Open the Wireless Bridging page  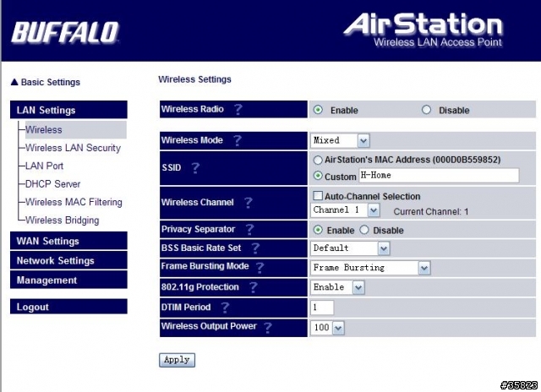tap(63, 220)
